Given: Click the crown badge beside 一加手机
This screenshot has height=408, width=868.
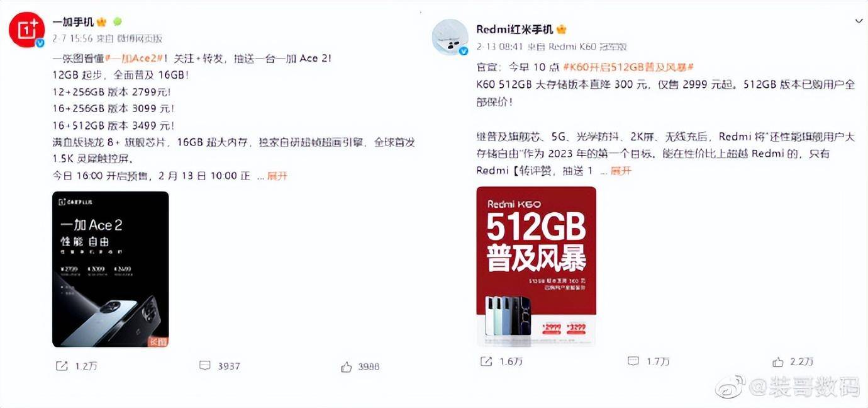Looking at the screenshot, I should click(x=101, y=22).
